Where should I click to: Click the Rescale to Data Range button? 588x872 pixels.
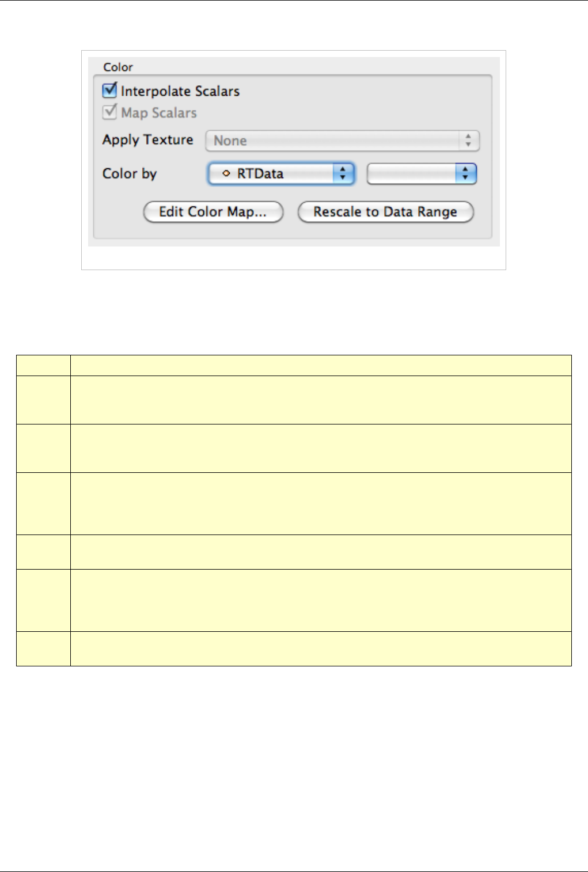pos(385,212)
